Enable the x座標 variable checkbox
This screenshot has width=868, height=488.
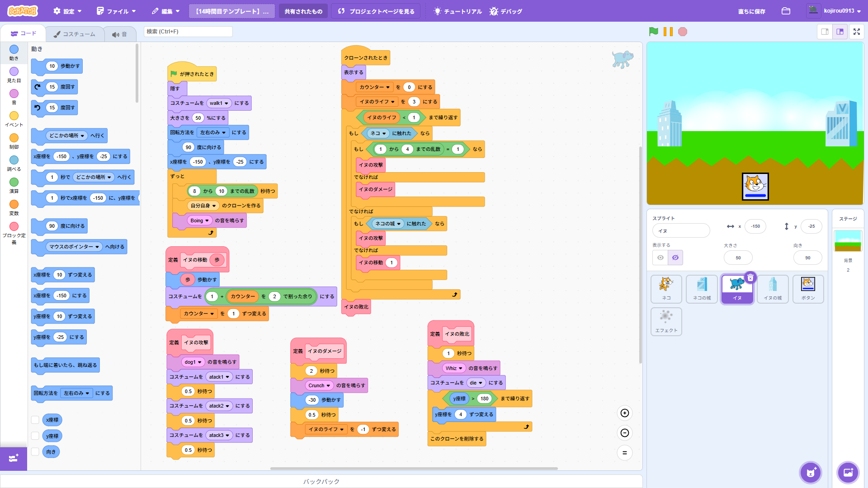pos(35,420)
